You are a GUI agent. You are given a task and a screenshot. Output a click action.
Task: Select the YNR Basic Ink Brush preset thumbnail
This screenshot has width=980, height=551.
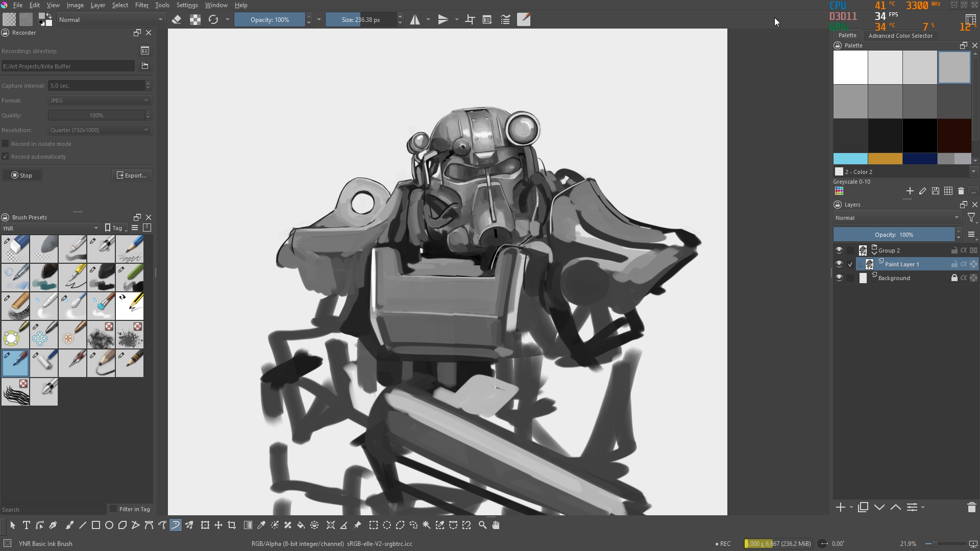coord(15,363)
